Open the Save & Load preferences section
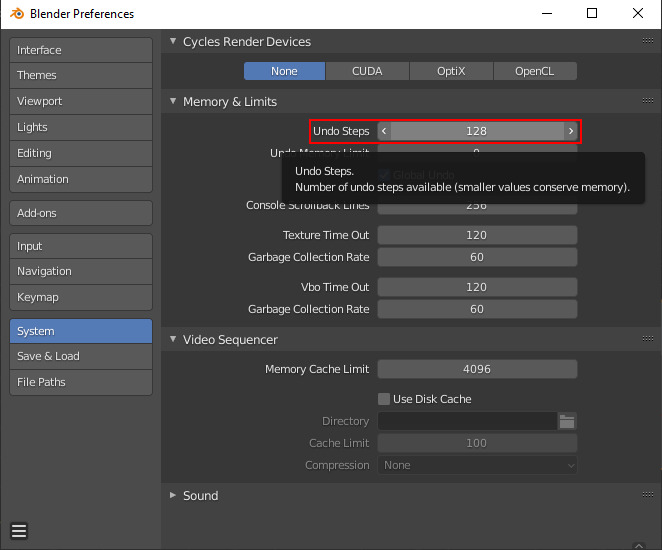 tap(81, 356)
